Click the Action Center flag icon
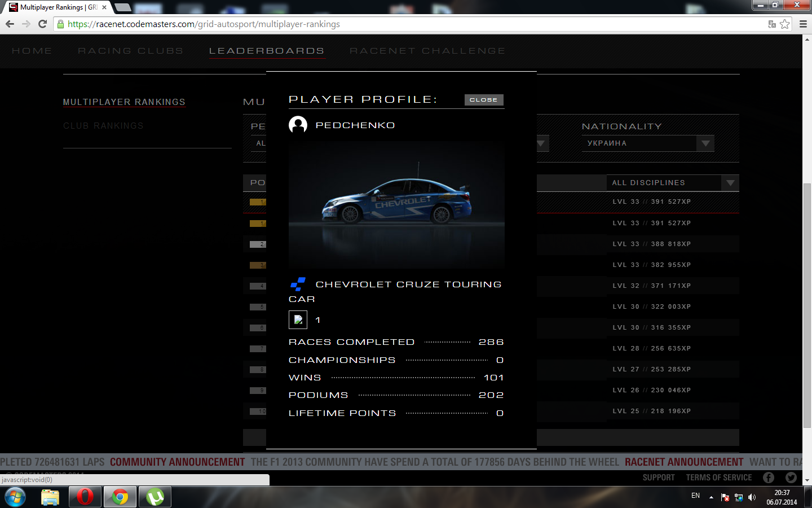Image resolution: width=812 pixels, height=508 pixels. pyautogui.click(x=725, y=497)
